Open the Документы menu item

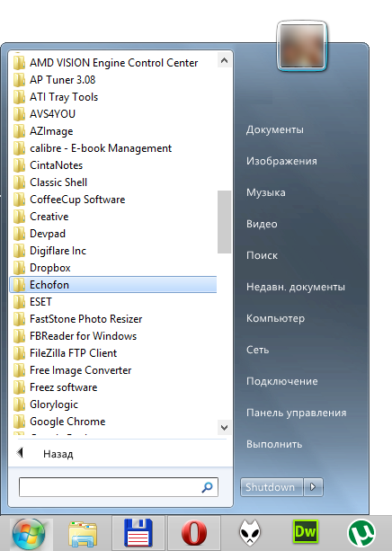274,129
